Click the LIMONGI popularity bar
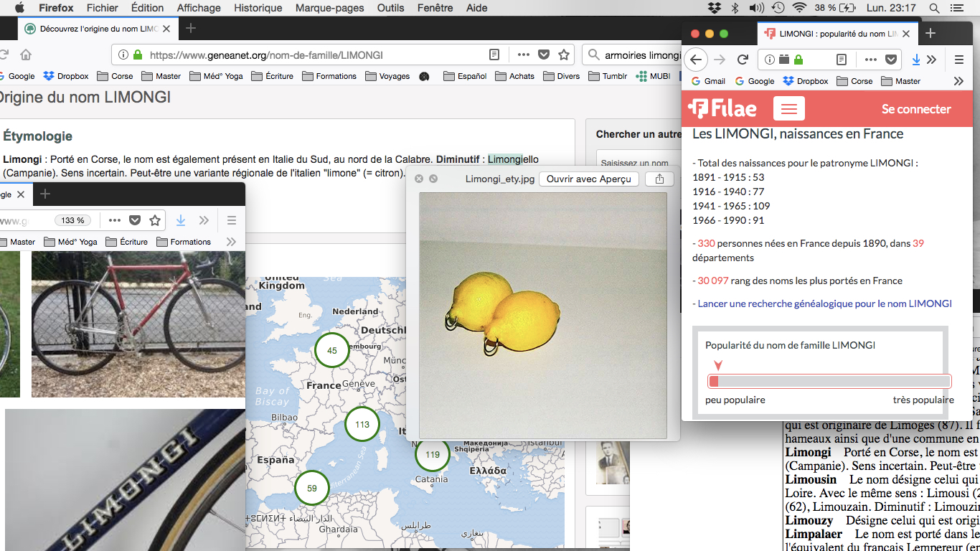This screenshot has width=980, height=551. (829, 381)
